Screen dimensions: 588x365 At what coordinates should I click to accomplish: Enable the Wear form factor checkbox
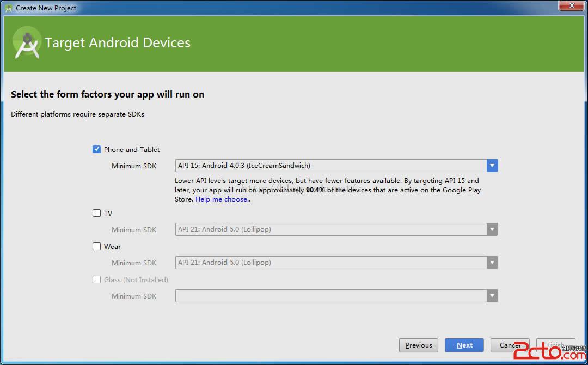pos(97,246)
